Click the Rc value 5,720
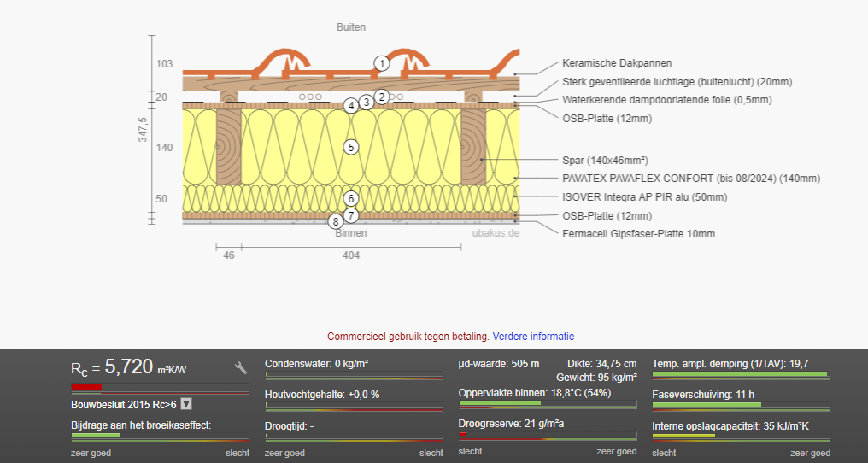 tap(128, 366)
